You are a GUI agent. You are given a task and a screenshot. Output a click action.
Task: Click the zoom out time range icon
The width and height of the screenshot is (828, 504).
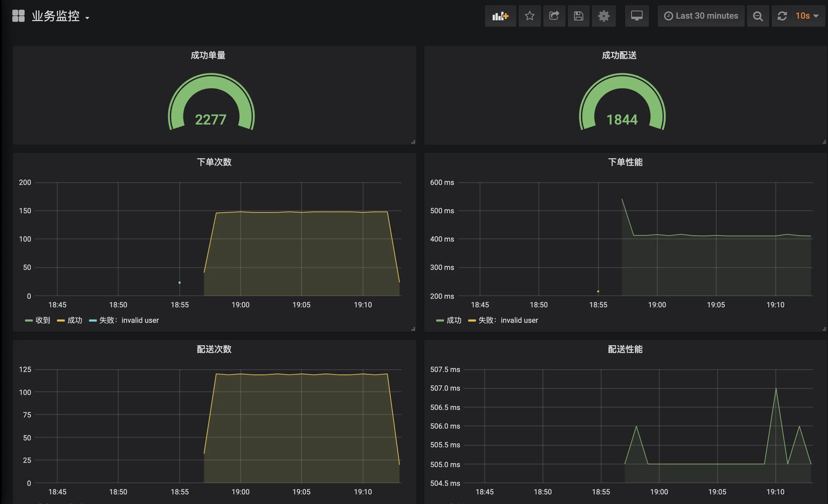pos(758,16)
